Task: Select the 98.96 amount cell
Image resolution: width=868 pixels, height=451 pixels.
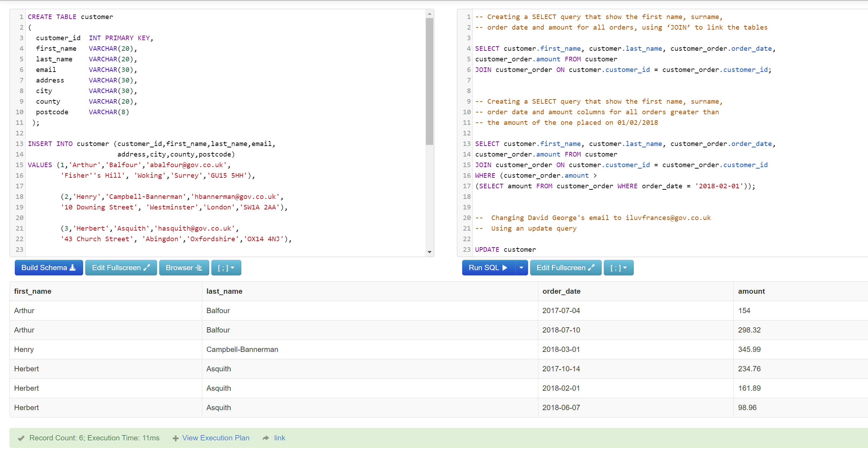Action: click(x=800, y=408)
